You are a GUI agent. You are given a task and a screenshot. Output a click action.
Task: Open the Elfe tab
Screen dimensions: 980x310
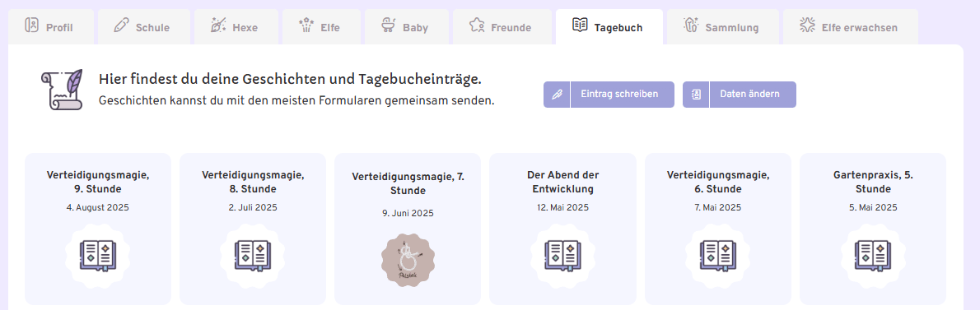321,27
